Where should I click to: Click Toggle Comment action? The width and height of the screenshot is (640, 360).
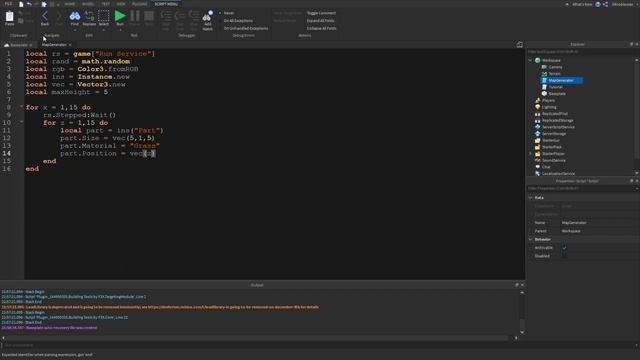(321, 13)
